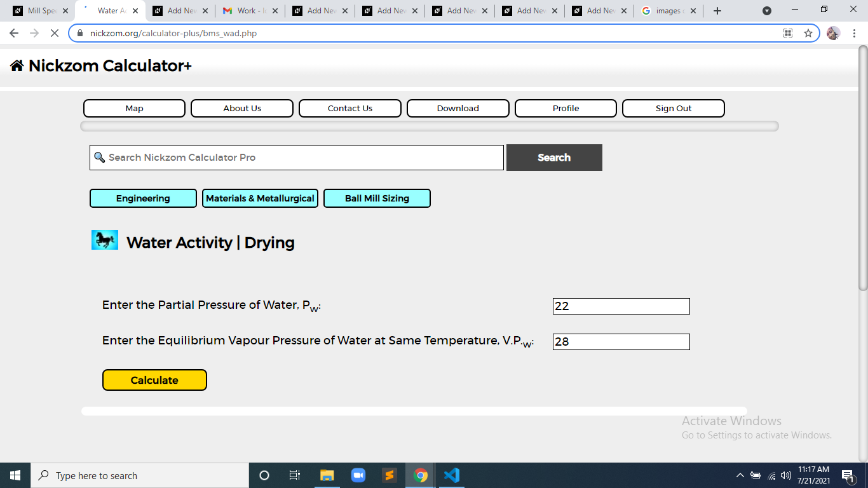Open Visual Studio Code from taskbar
This screenshot has height=488, width=868.
pos(451,475)
